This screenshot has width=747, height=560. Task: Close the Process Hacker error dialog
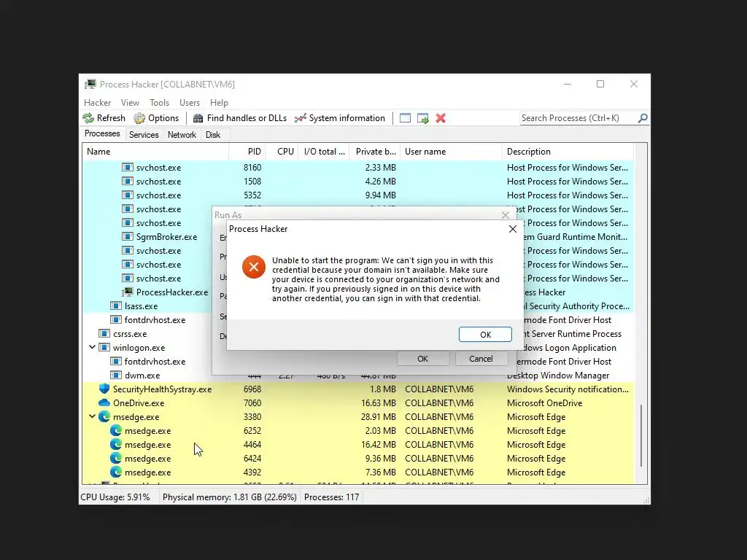coord(513,229)
